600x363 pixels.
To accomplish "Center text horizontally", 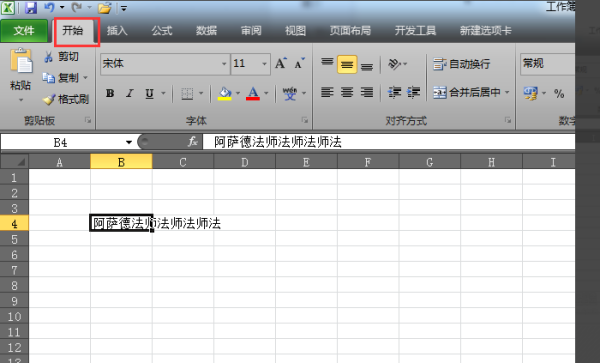I will coord(347,93).
